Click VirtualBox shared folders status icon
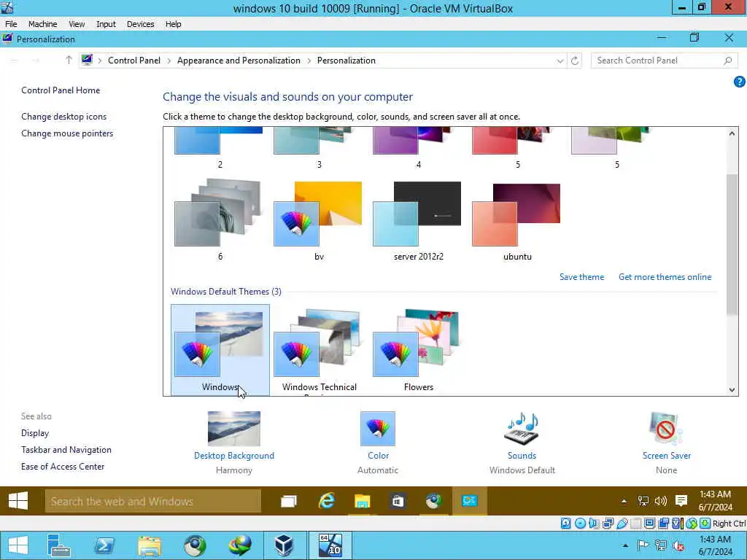 635,524
